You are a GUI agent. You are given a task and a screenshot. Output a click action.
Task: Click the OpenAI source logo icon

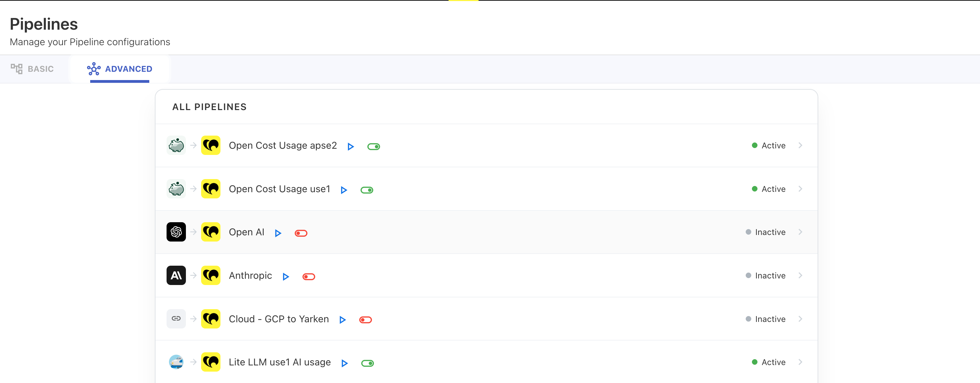coord(176,232)
